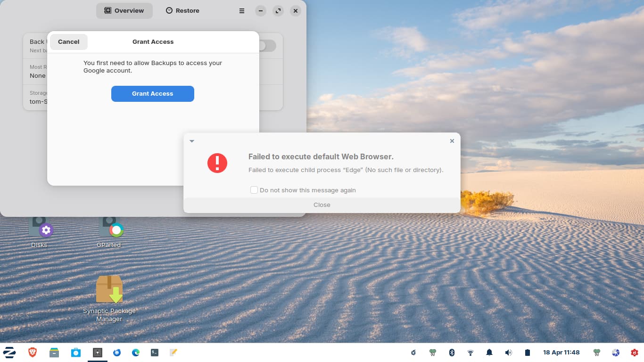
Task: Toggle Bluetooth from the system tray
Action: pyautogui.click(x=451, y=352)
